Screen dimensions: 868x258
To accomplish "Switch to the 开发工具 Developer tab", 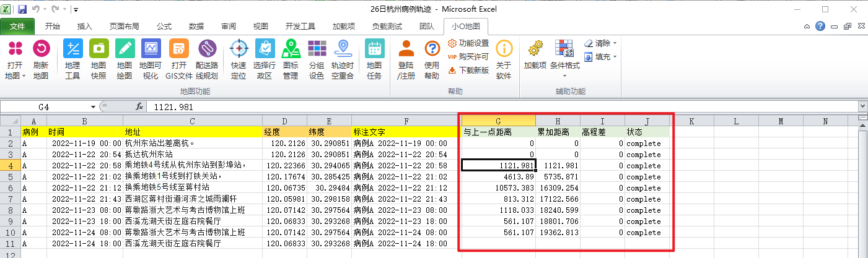I will tap(300, 27).
